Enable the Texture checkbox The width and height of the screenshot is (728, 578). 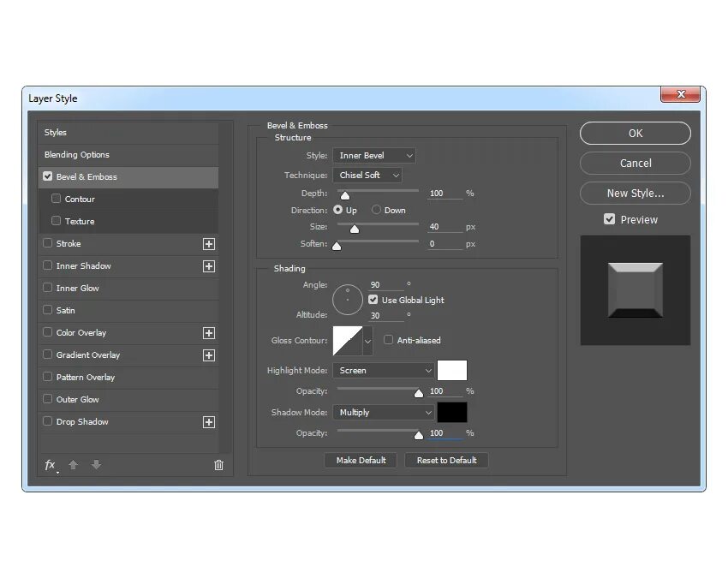[57, 221]
